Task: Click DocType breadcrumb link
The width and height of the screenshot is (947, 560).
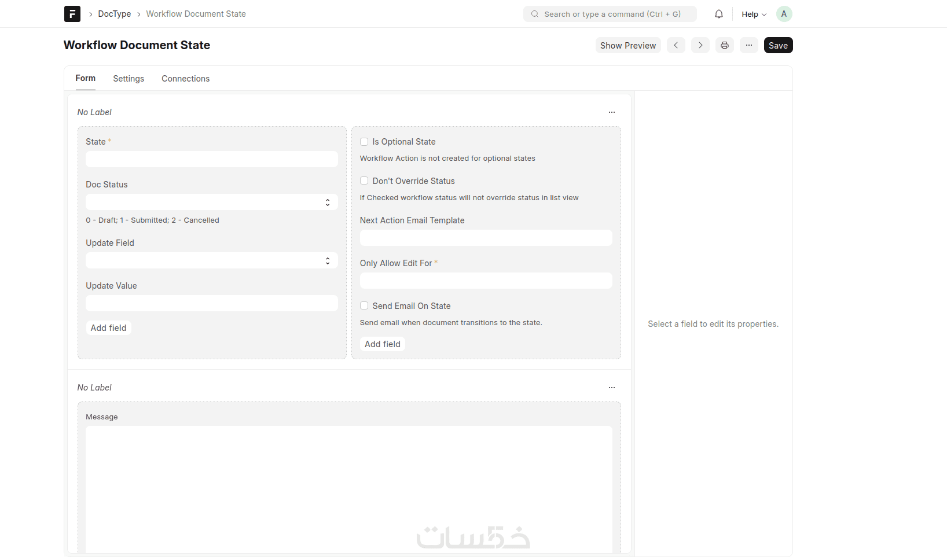Action: tap(115, 14)
